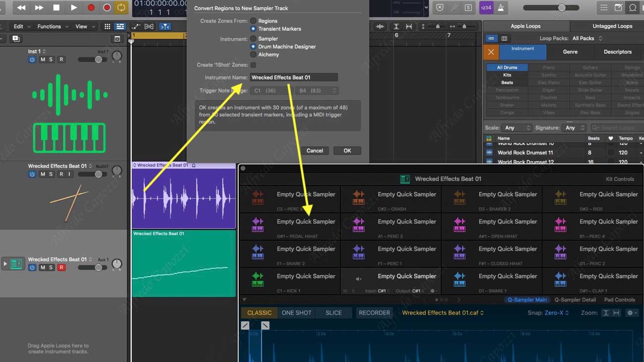Toggle the Cycle loop button

click(121, 7)
